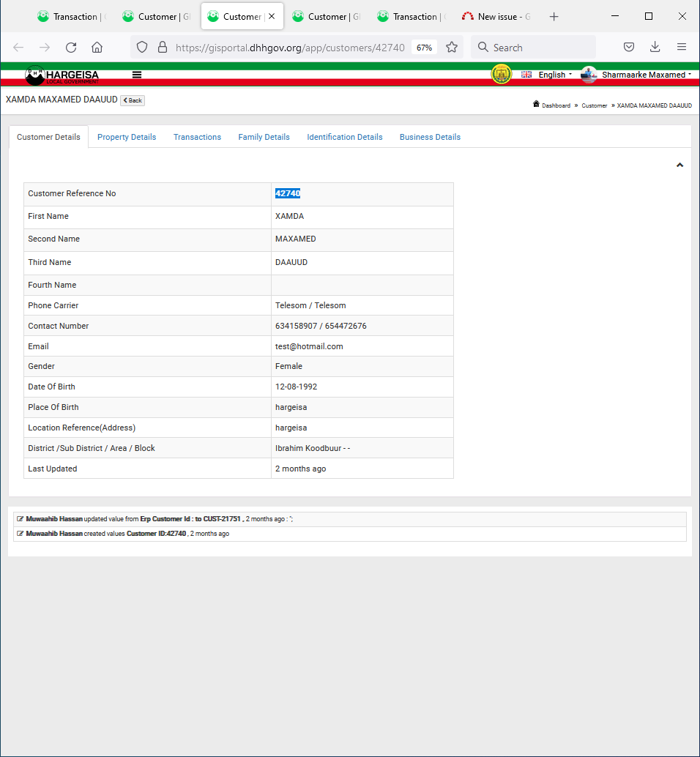Click the district value Ibrahim Koodbuur
700x757 pixels.
pos(313,449)
